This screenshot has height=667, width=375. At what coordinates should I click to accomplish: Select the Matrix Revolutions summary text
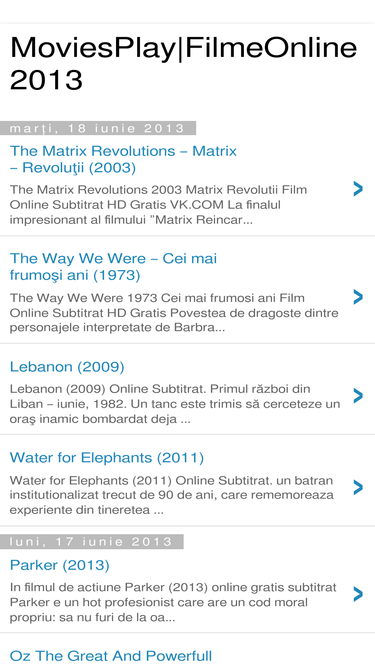(159, 205)
